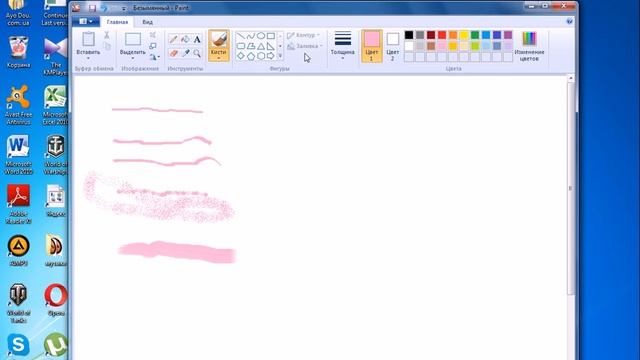
Task: Choose the lime green swatch in the second row
Action: [x=475, y=46]
